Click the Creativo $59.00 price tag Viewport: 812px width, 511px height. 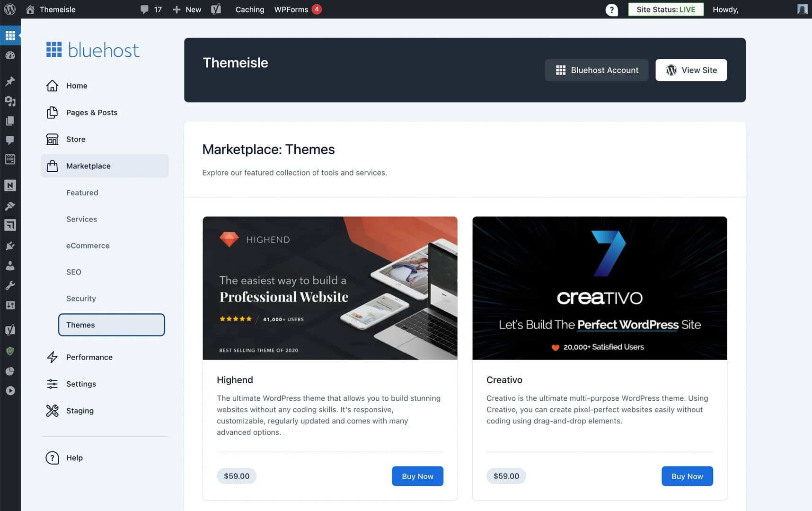(x=506, y=476)
